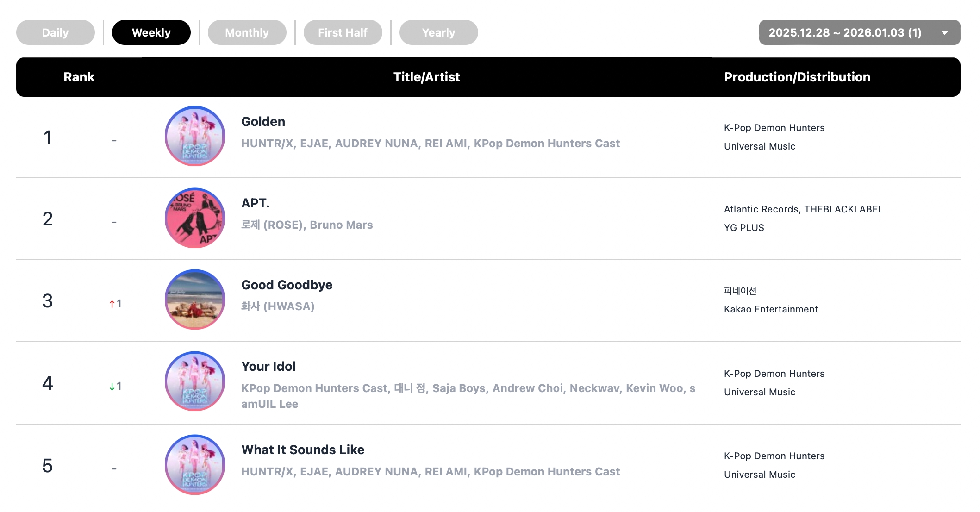
Task: Switch to the Daily chart tab
Action: coord(56,32)
